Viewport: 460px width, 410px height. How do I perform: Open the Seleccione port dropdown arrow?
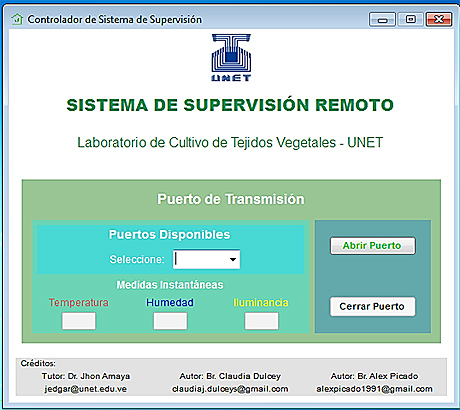[x=233, y=259]
